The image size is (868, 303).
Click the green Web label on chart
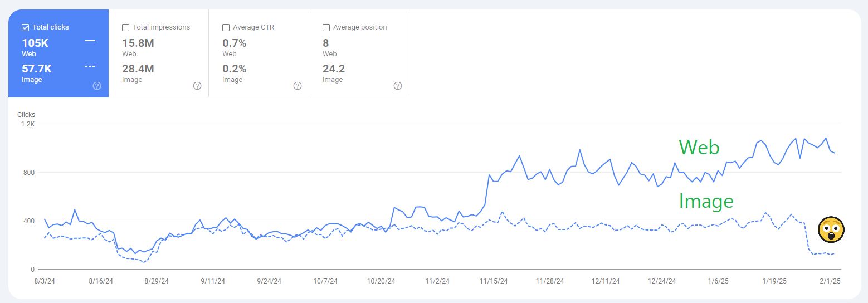pos(699,148)
